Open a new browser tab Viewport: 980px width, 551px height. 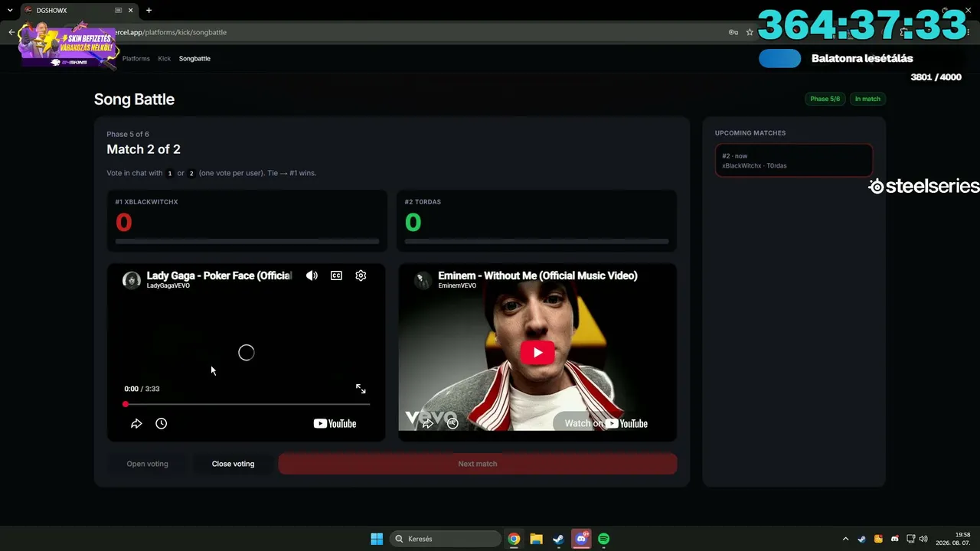149,11
